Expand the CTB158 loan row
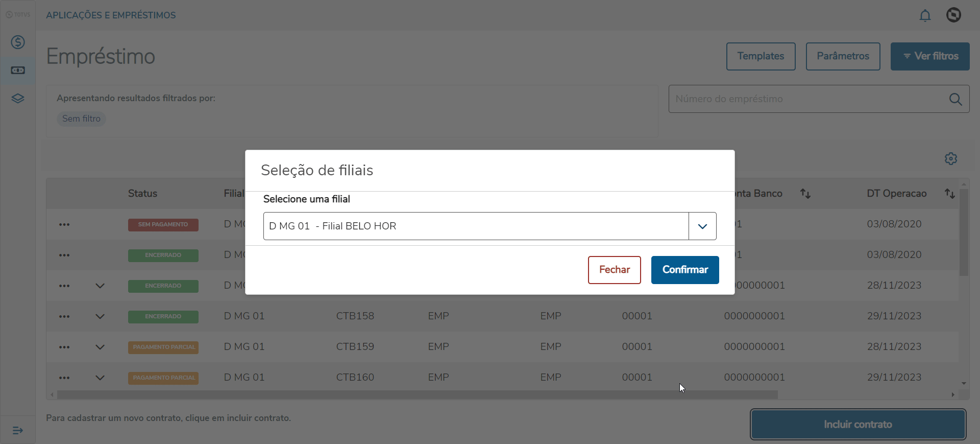980x444 pixels. (100, 317)
